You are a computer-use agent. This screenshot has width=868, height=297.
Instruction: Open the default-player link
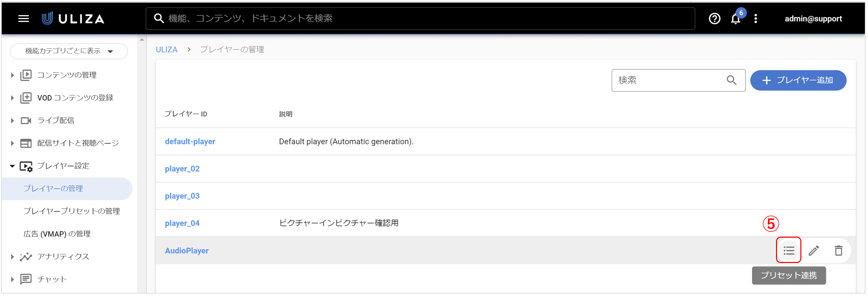pos(190,142)
